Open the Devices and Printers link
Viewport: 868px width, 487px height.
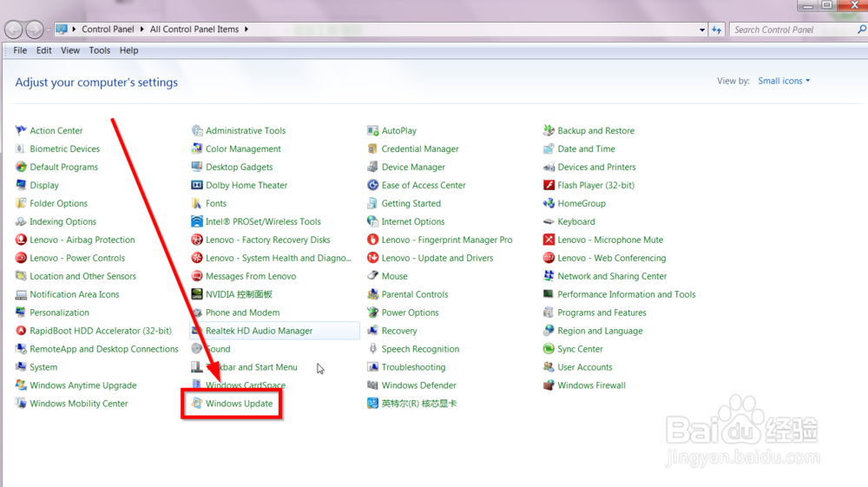[596, 168]
